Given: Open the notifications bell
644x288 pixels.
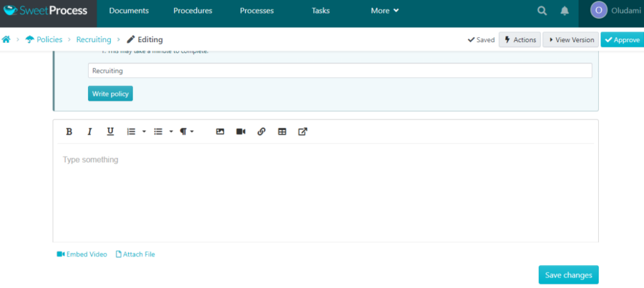Looking at the screenshot, I should tap(565, 11).
